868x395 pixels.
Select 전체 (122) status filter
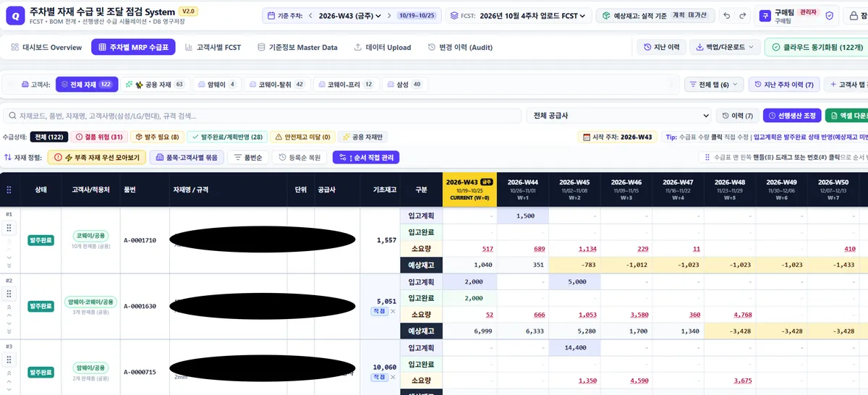(x=50, y=137)
